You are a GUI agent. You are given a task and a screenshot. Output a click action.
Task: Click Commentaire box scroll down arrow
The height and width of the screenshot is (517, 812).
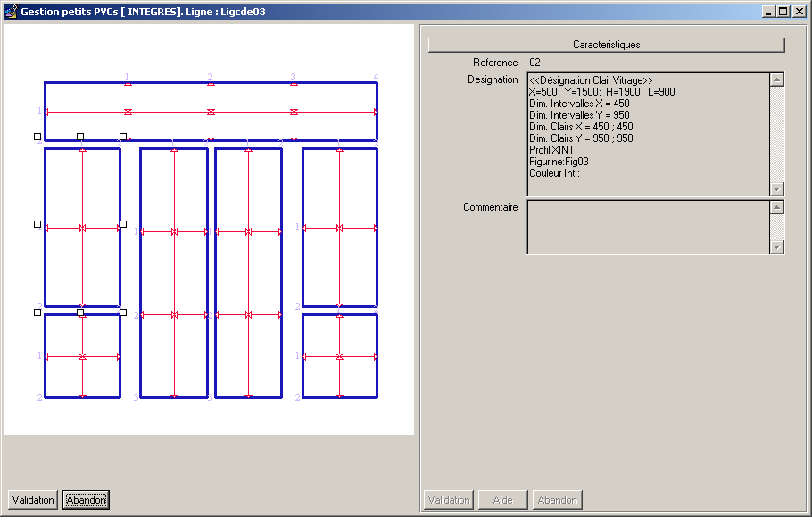[776, 246]
